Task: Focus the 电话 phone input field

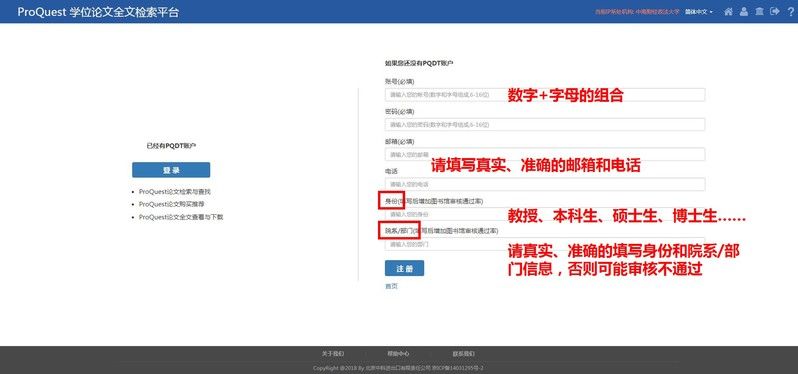Action: [x=545, y=184]
